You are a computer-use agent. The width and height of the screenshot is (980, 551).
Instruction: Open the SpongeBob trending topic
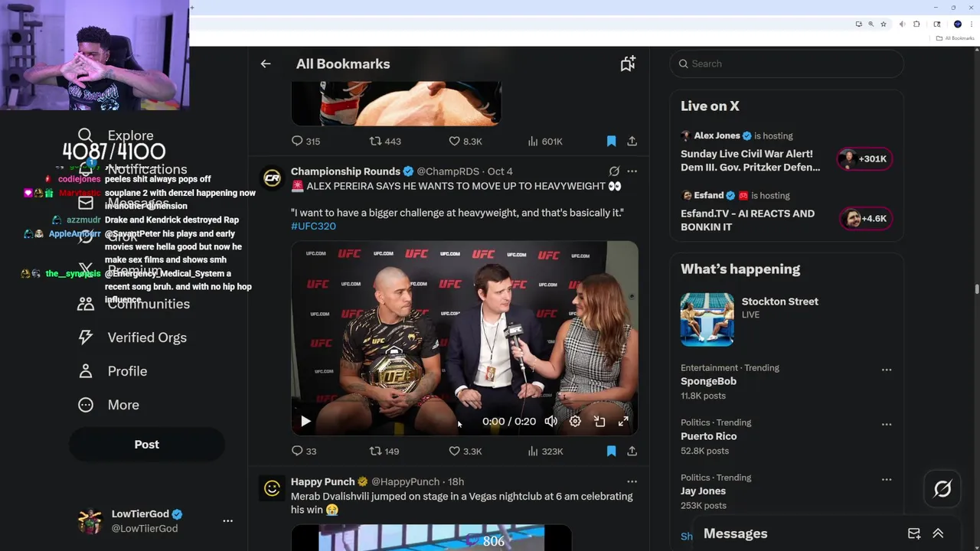pos(708,381)
